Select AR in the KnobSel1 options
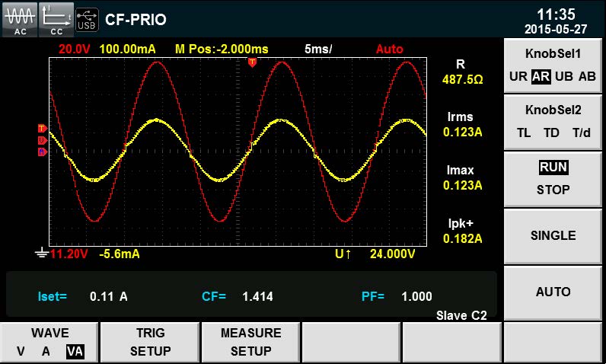 tap(541, 76)
